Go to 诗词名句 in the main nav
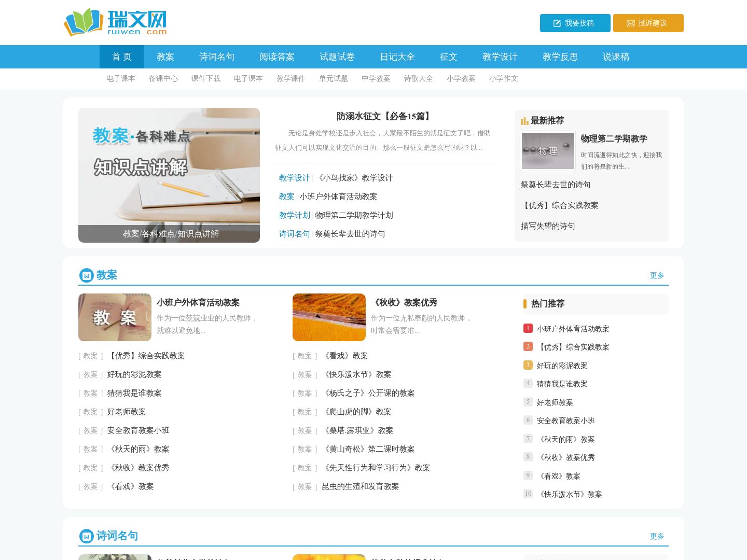The width and height of the screenshot is (747, 560). 217,57
